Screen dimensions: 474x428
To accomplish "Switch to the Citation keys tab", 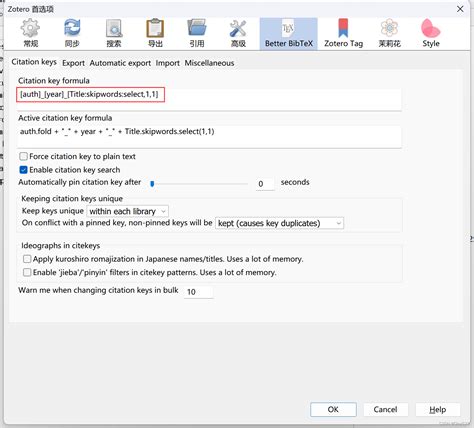I will click(x=34, y=62).
